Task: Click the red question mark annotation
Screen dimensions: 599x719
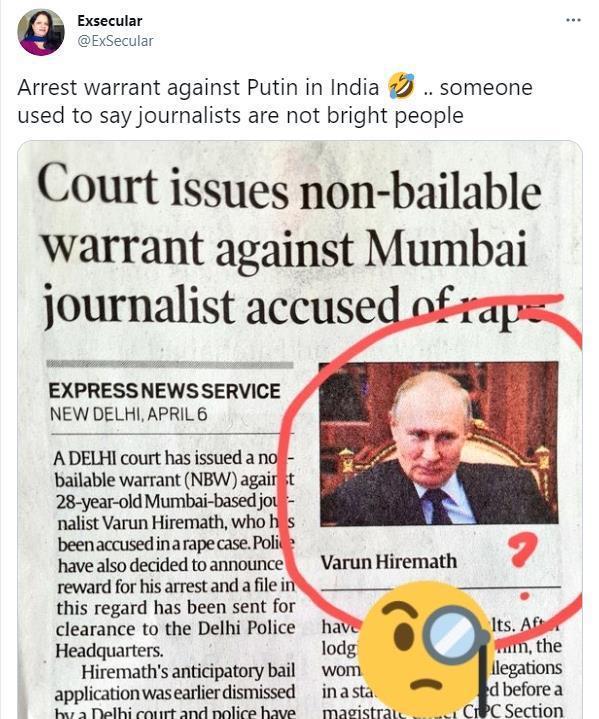Action: [522, 550]
